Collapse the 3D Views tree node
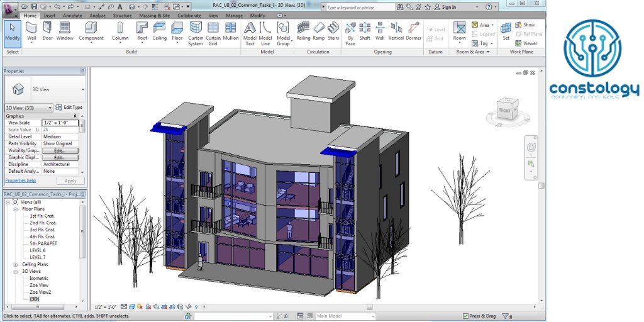 coord(15,272)
